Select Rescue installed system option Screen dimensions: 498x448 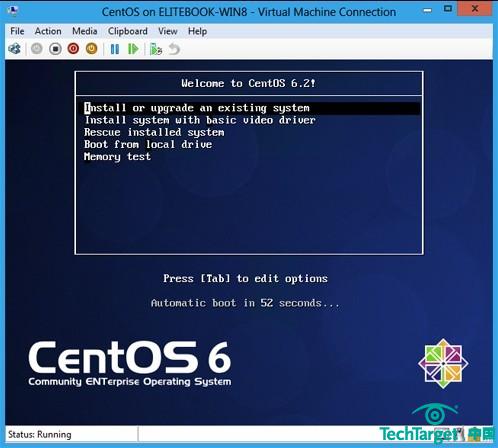point(154,132)
